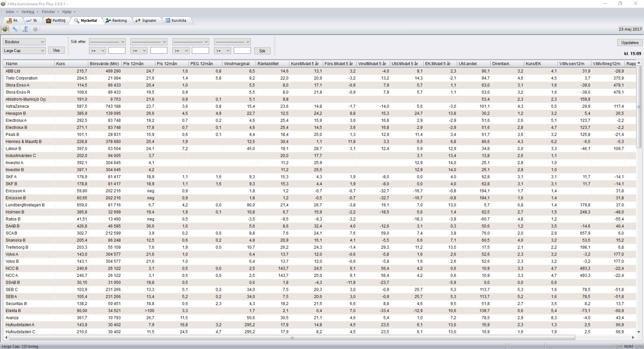The image size is (644, 349).
Task: Focus the first search value input field
Action: pyautogui.click(x=117, y=51)
